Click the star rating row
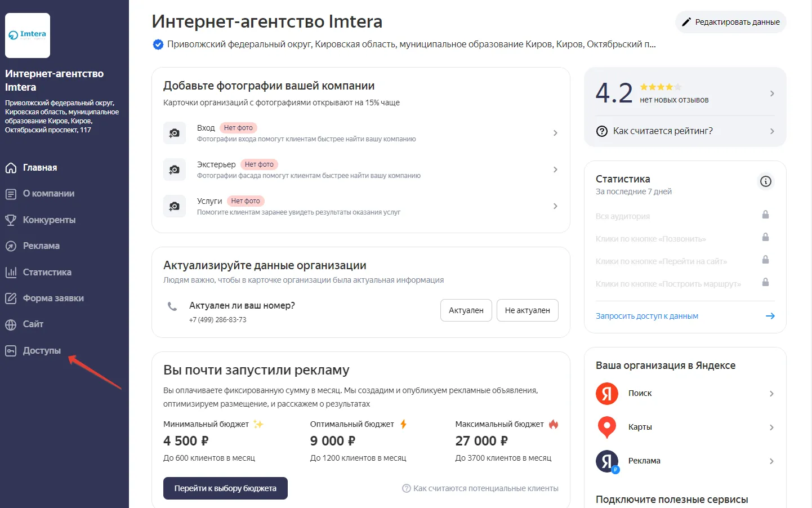This screenshot has width=812, height=508. click(x=661, y=87)
